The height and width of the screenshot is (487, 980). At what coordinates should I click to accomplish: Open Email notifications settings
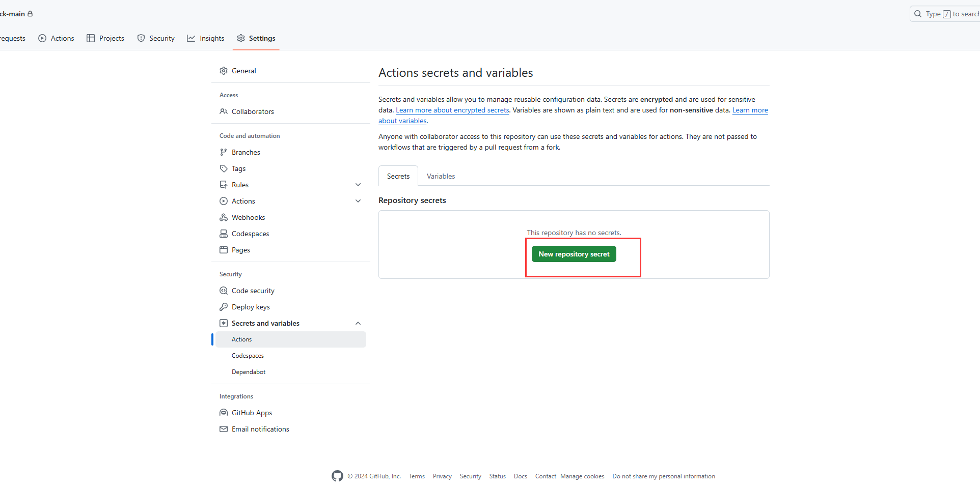click(260, 429)
